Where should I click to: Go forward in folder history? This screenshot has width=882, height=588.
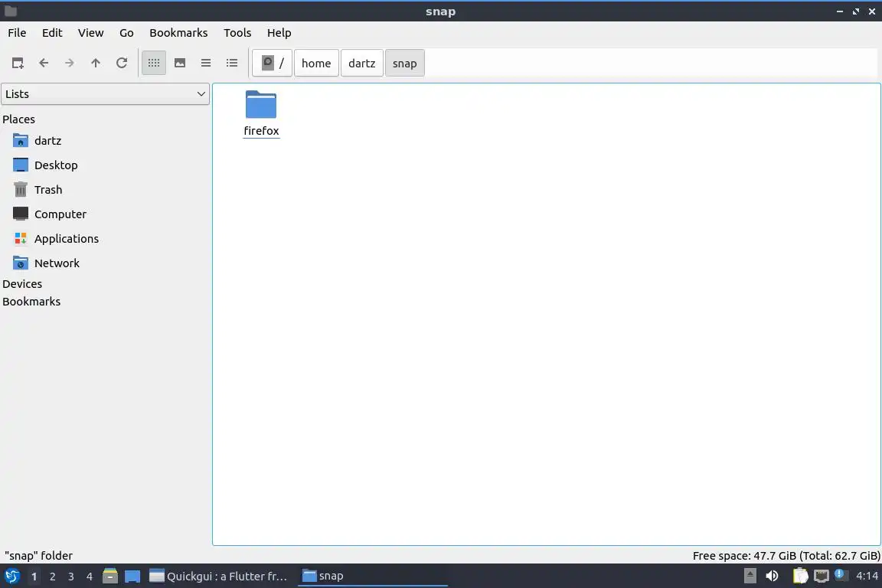point(69,63)
